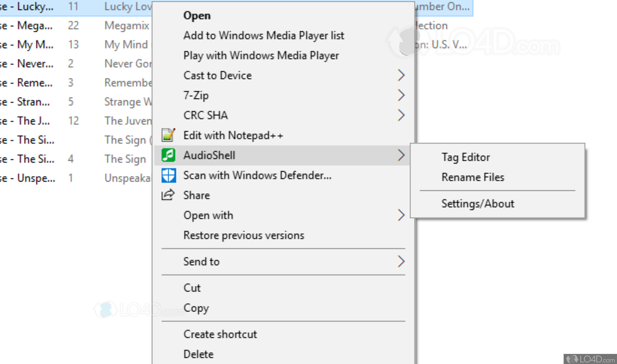
Task: Expand the CRC SHA submenu arrow
Action: pyautogui.click(x=401, y=115)
